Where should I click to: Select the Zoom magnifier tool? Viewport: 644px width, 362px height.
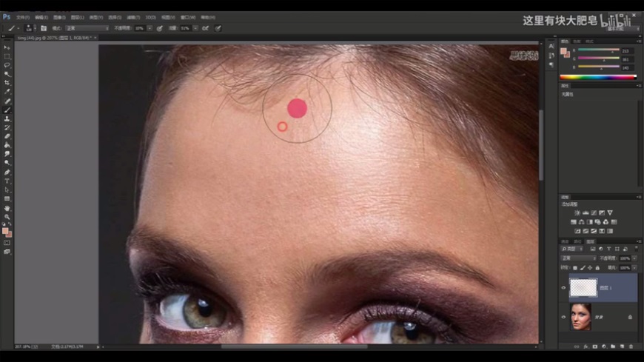pos(7,217)
